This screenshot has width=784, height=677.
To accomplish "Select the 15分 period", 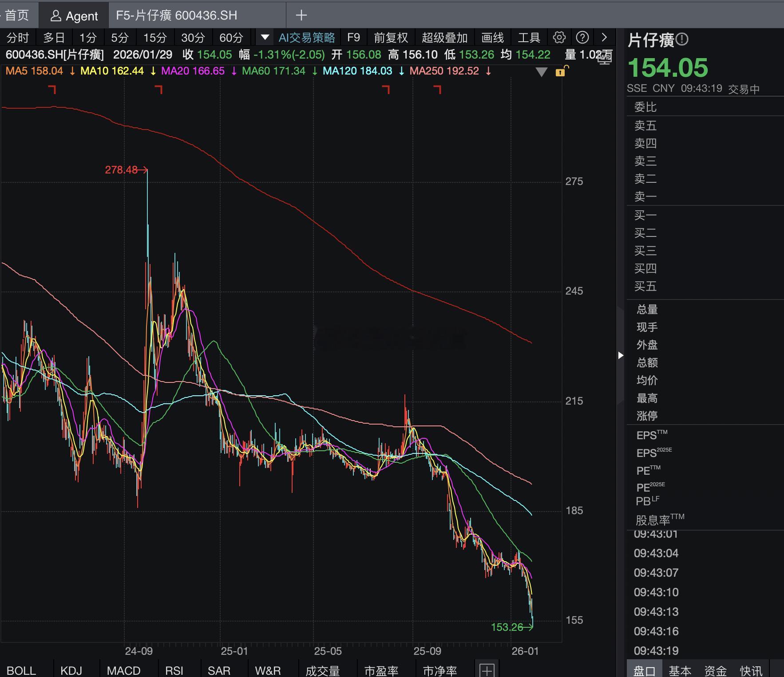I will click(x=155, y=38).
